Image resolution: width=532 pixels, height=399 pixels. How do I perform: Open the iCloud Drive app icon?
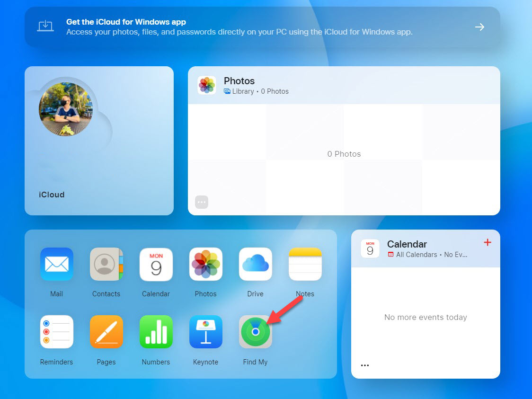pos(256,264)
